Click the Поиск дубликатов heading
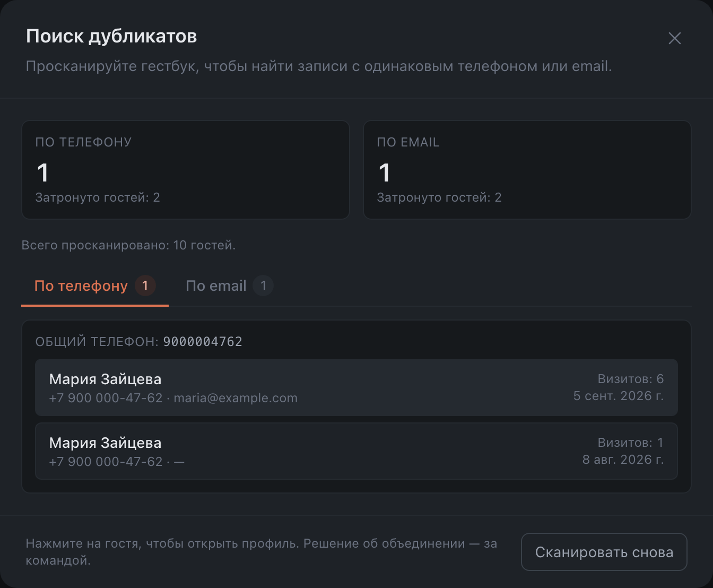Screen dimensions: 713x588 111,36
